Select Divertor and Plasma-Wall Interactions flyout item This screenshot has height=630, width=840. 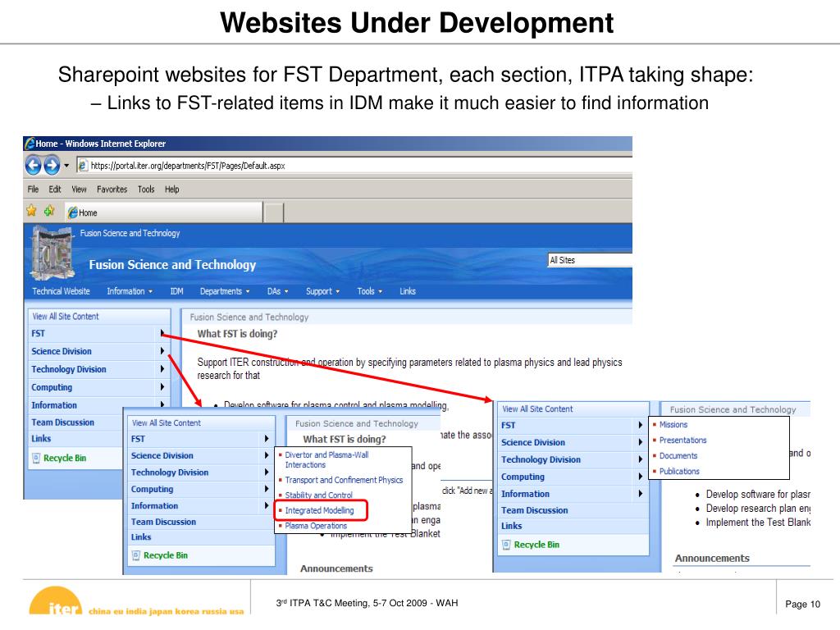[x=326, y=459]
